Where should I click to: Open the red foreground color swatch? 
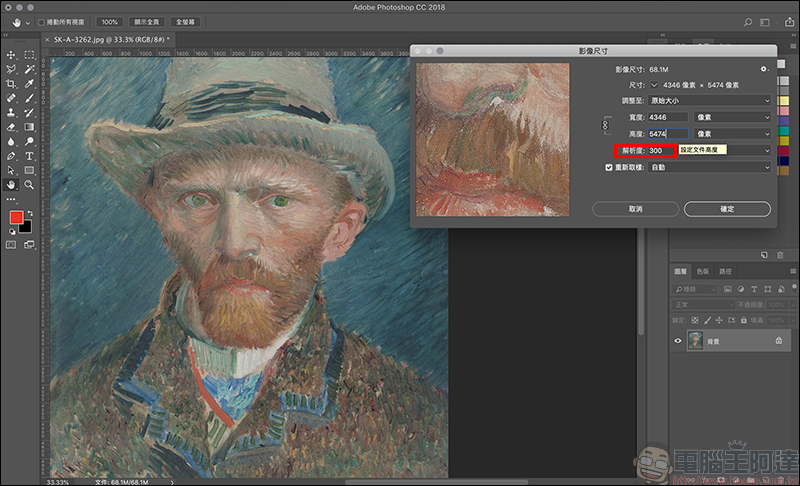point(16,217)
